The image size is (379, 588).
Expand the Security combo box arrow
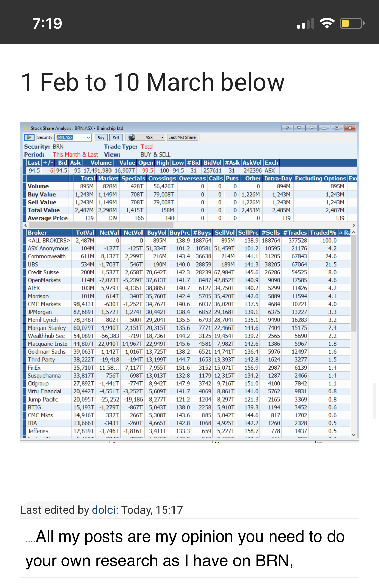click(88, 137)
